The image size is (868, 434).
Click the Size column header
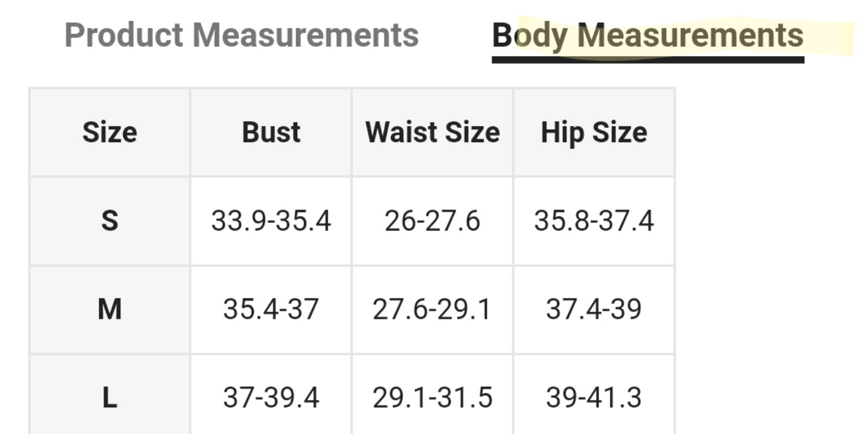coord(110,132)
